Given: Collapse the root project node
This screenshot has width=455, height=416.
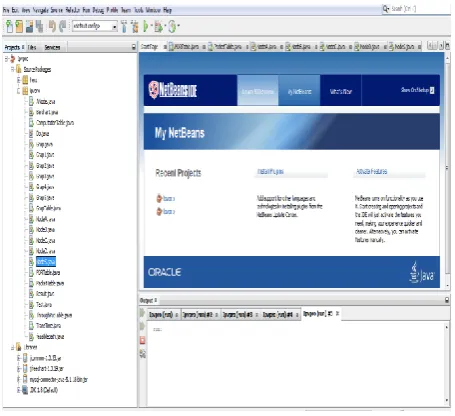Looking at the screenshot, I should click(x=6, y=59).
